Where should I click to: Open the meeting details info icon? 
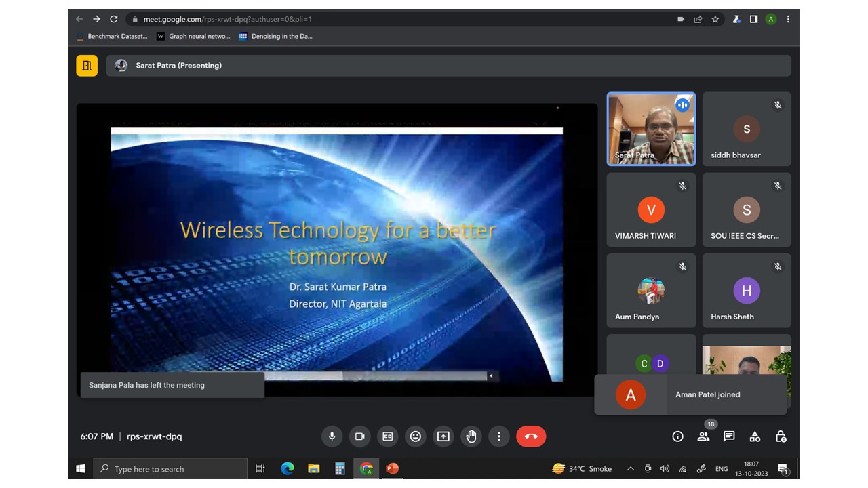677,436
